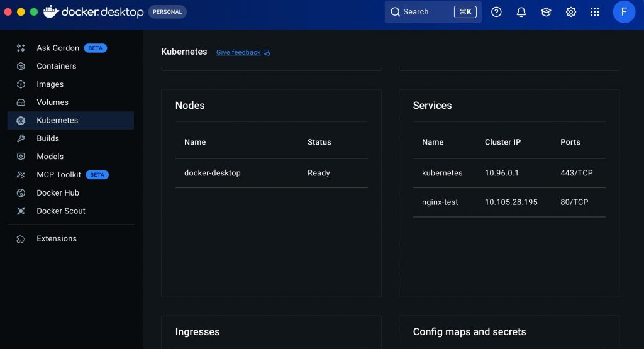The width and height of the screenshot is (644, 349).
Task: Open Models section in sidebar
Action: (x=50, y=157)
